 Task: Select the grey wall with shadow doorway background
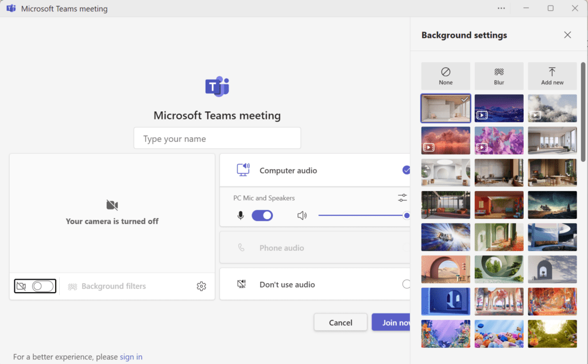552,269
